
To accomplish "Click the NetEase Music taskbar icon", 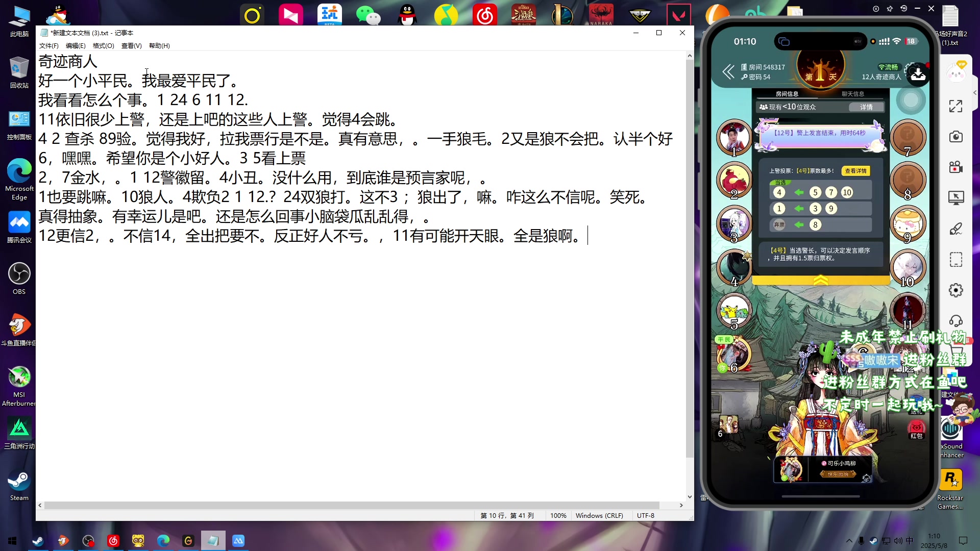I will pyautogui.click(x=113, y=541).
